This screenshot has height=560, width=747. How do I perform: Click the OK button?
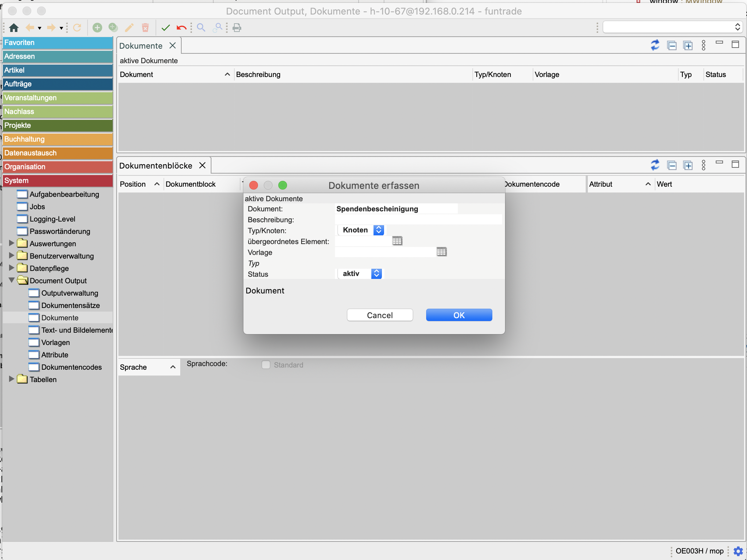tap(459, 315)
